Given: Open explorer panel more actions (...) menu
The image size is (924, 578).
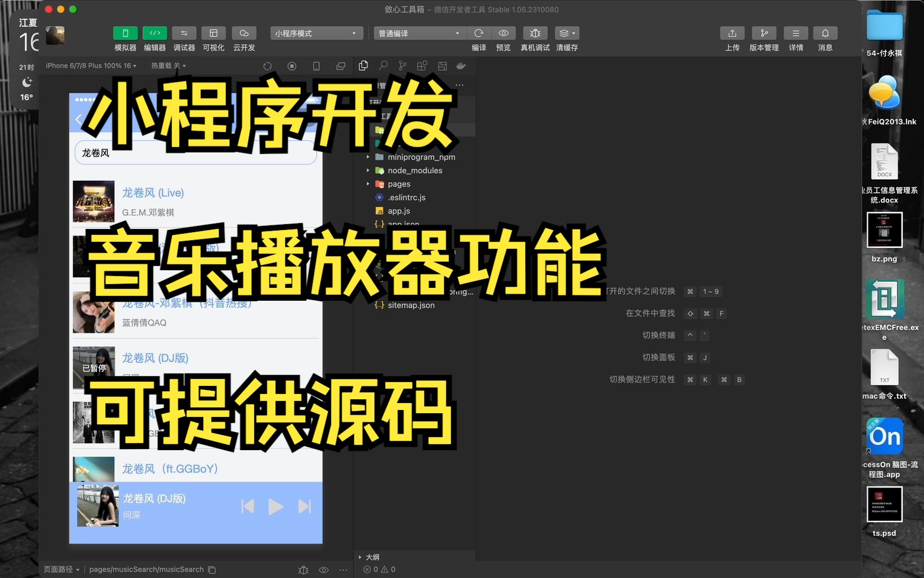Looking at the screenshot, I should pyautogui.click(x=459, y=85).
